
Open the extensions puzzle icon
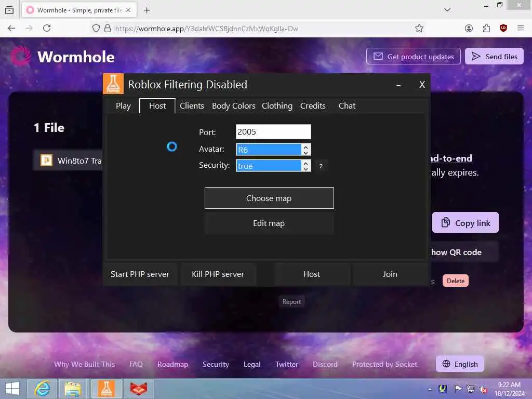pyautogui.click(x=486, y=29)
